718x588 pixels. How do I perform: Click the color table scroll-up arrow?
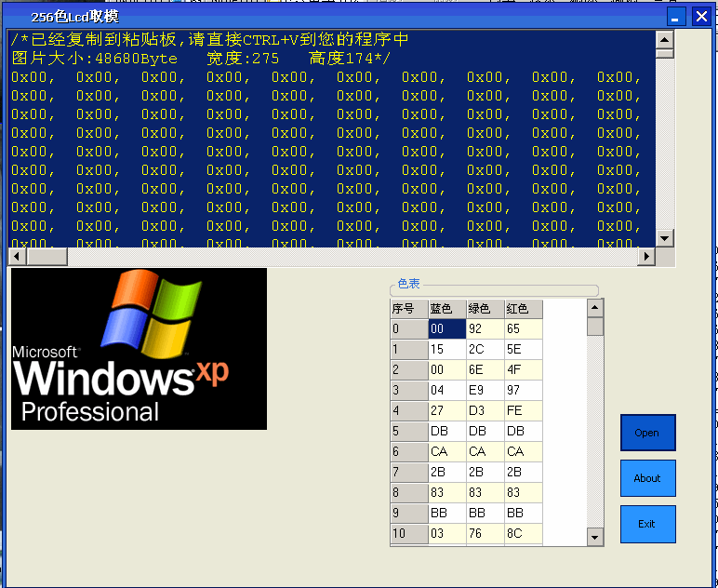pos(595,308)
